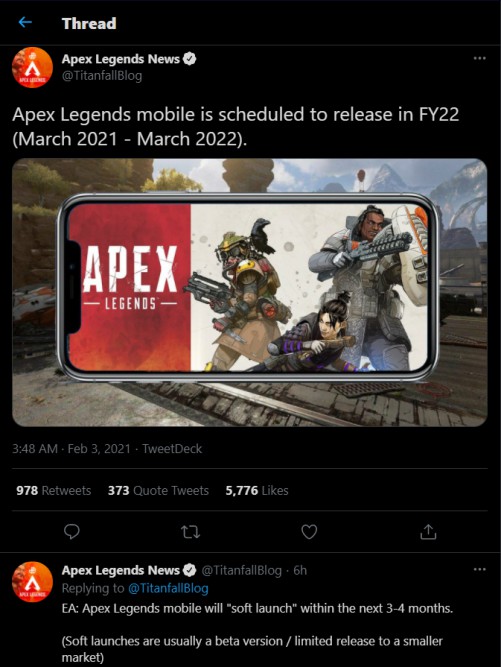
Task: Click the TweetDeck source label
Action: tap(172, 448)
